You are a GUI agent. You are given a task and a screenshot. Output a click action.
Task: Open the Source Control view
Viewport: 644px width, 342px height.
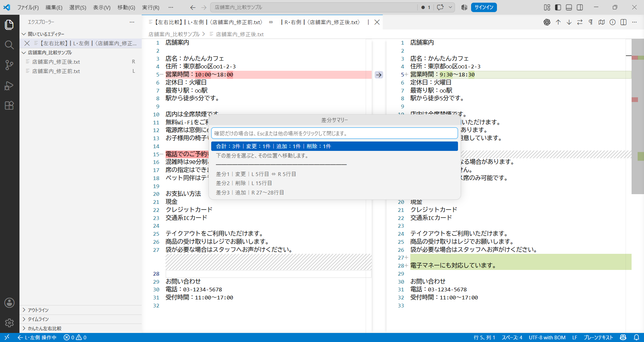pyautogui.click(x=9, y=65)
